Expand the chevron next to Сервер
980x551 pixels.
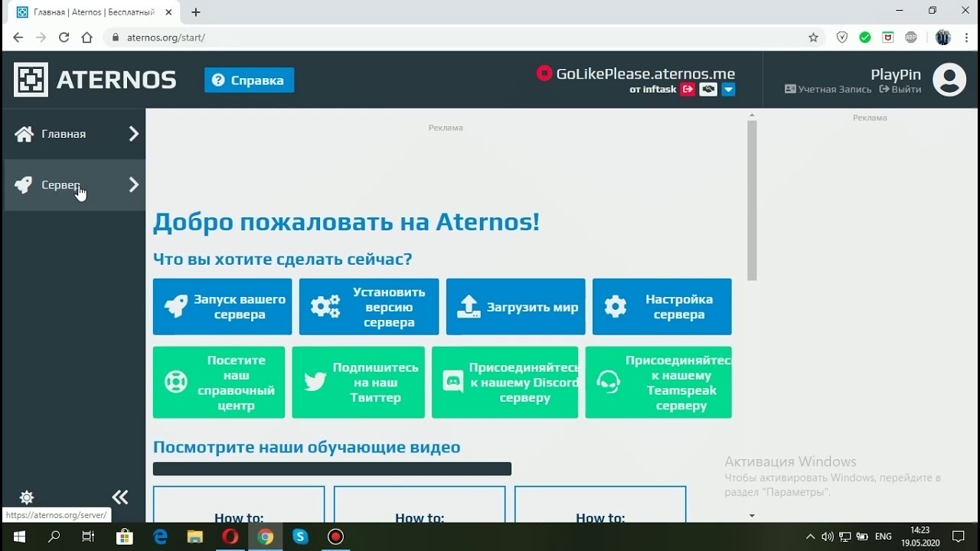point(134,184)
